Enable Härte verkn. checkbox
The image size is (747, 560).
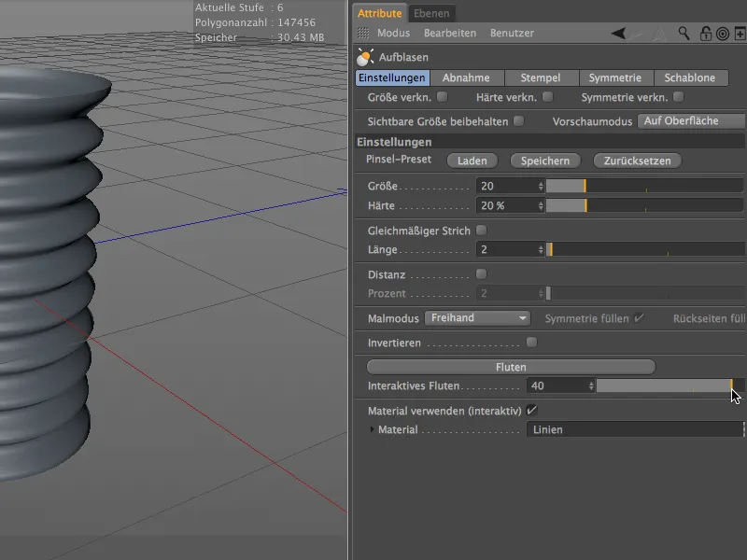547,97
